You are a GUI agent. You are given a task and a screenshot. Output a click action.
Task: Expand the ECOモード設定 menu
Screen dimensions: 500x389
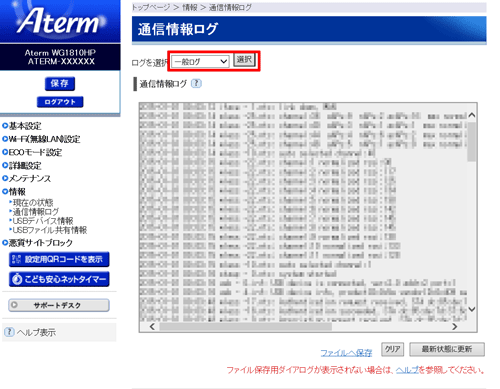click(32, 152)
